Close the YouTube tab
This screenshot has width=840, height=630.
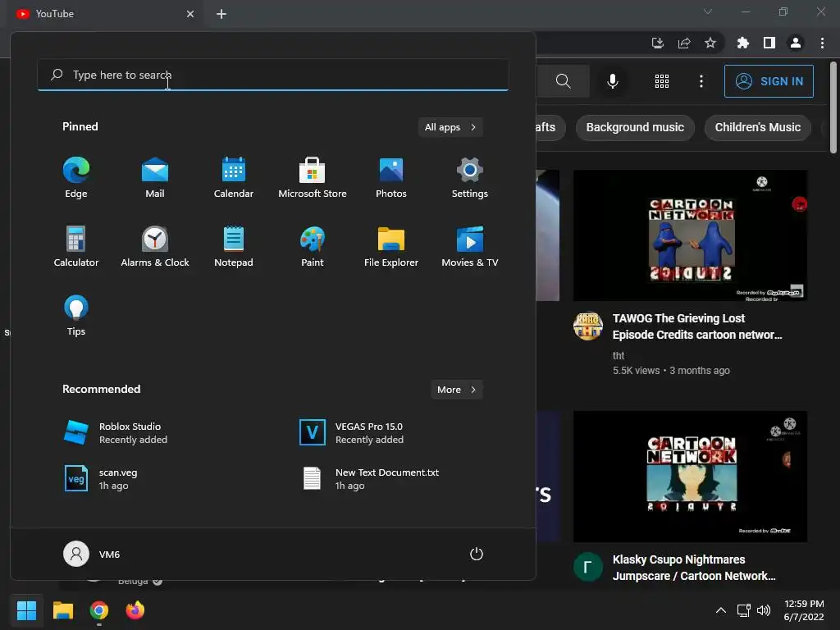[x=190, y=14]
